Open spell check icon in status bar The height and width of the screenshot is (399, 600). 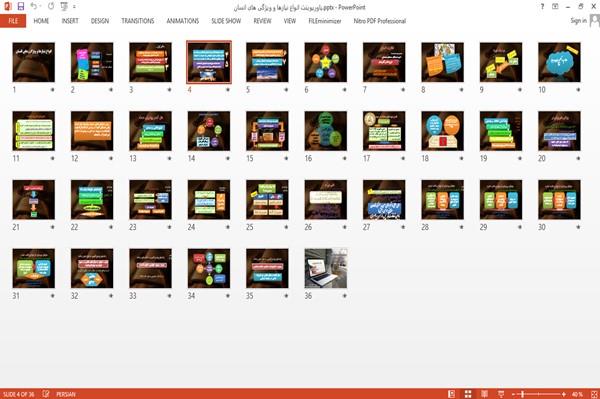(46, 394)
